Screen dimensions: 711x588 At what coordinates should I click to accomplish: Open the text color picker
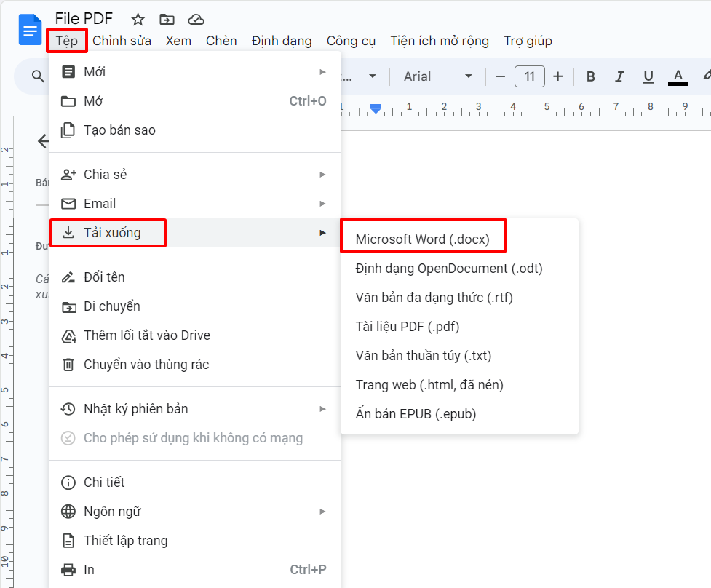(678, 76)
